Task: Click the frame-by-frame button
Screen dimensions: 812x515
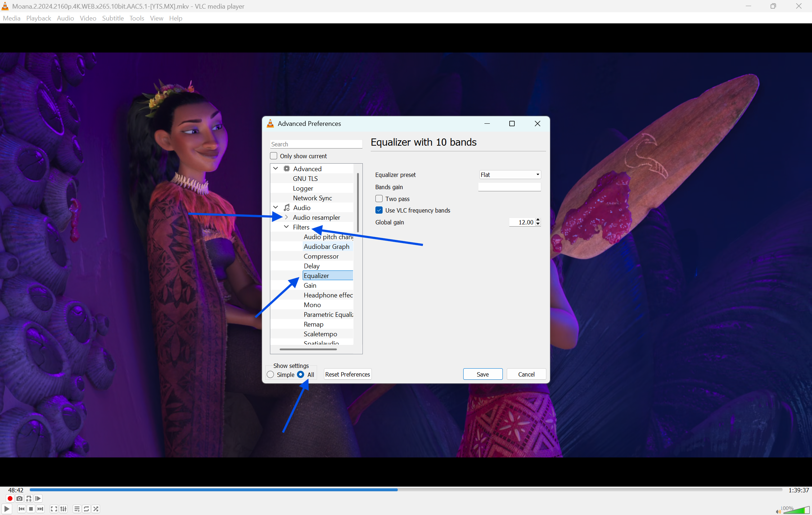Action: pos(38,498)
